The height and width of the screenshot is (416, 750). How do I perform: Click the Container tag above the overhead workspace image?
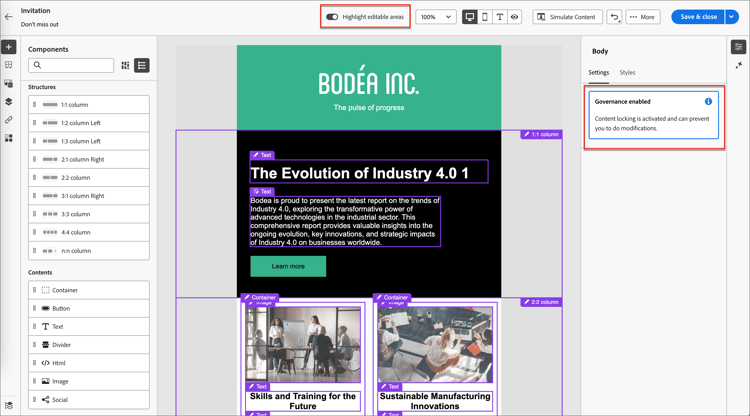click(x=392, y=297)
